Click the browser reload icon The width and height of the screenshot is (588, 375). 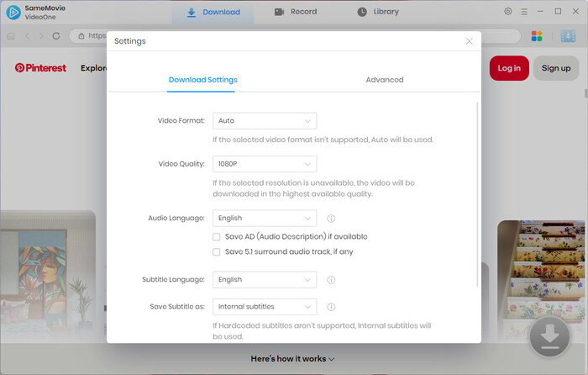click(x=56, y=36)
